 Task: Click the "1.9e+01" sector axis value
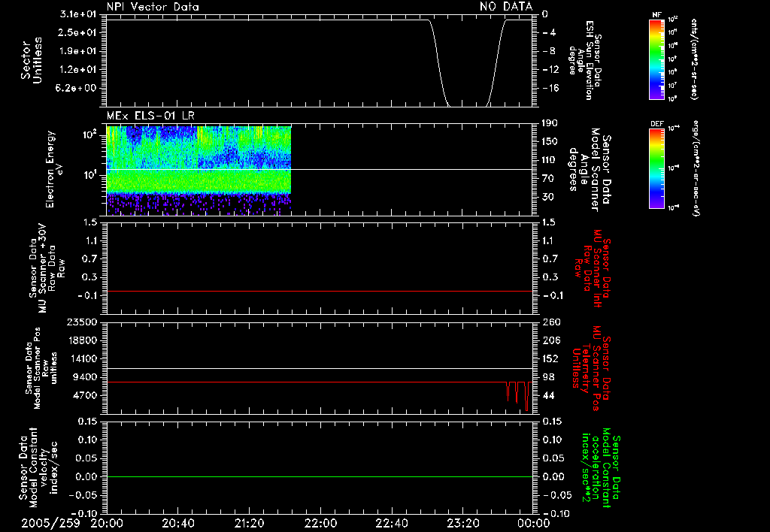pos(78,51)
